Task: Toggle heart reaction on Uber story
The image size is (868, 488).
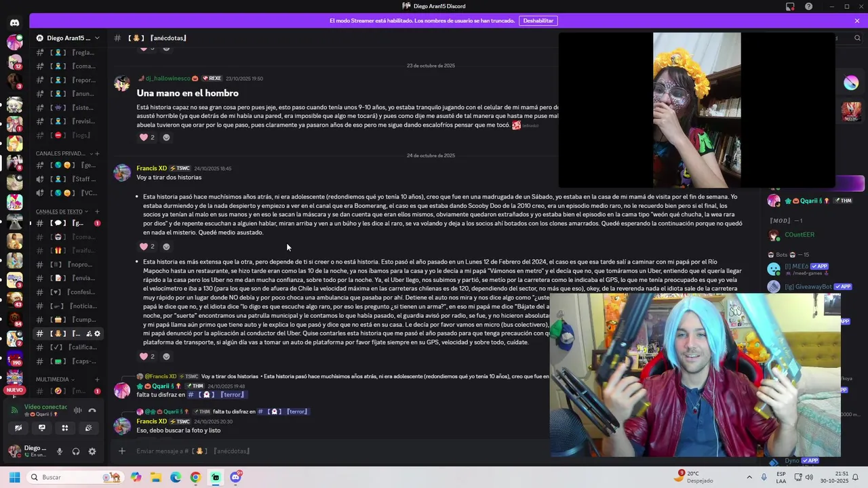Action: coord(146,357)
